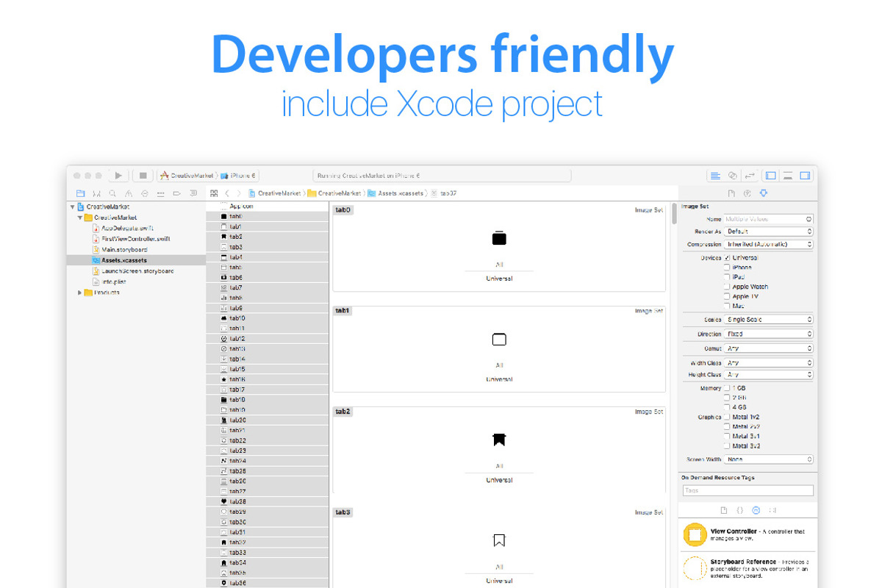882x588 pixels.
Task: Show the File inspector icon
Action: tap(731, 193)
